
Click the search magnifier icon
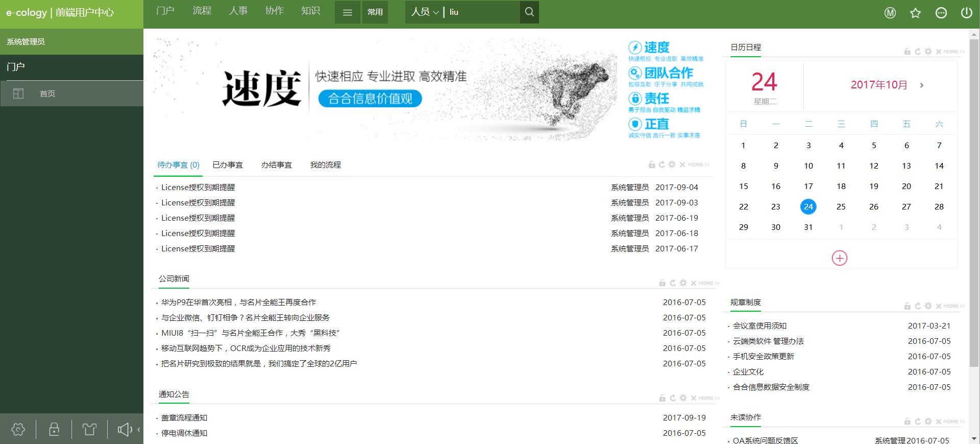pyautogui.click(x=529, y=12)
